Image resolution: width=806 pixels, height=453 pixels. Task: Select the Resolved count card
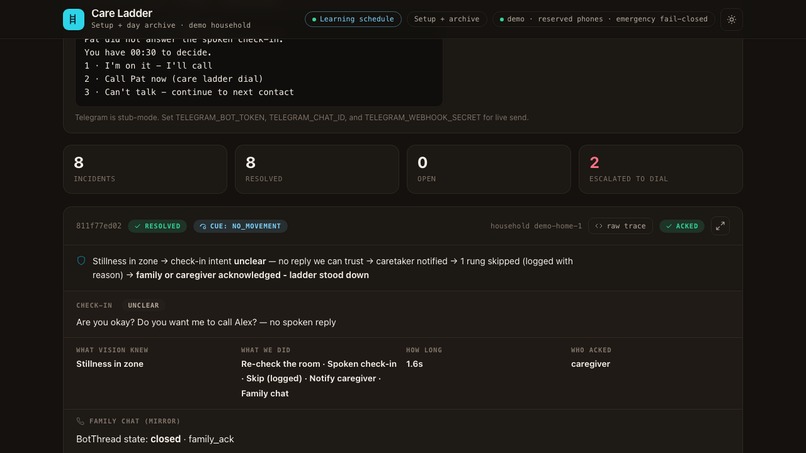(x=317, y=169)
